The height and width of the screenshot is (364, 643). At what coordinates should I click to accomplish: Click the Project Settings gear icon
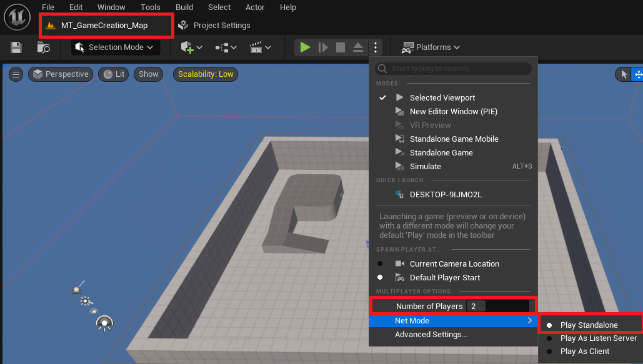click(x=183, y=25)
